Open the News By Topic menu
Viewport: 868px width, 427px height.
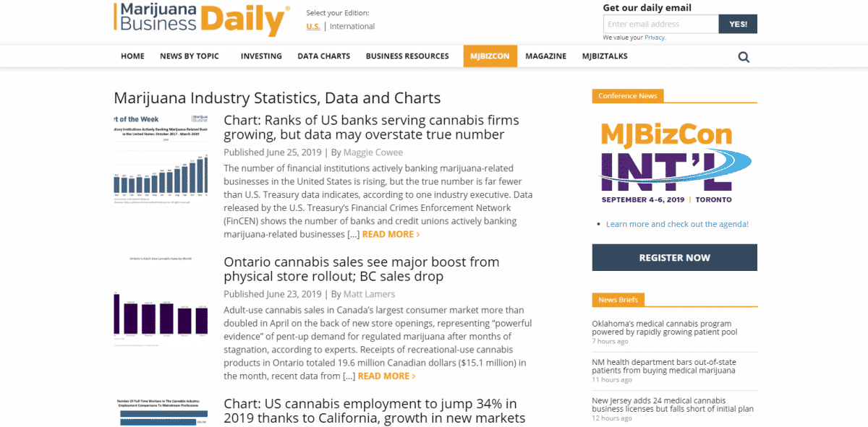point(190,56)
